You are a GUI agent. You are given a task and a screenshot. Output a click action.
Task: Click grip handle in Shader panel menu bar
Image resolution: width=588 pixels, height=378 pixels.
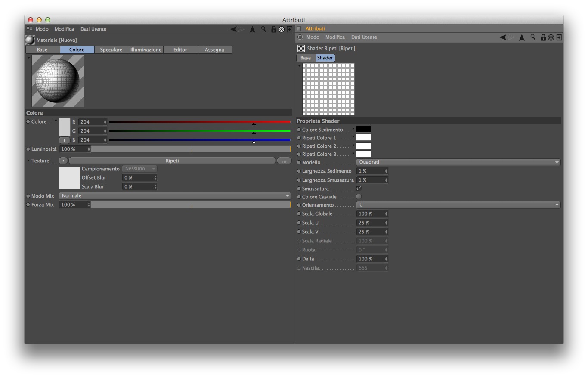coord(300,37)
